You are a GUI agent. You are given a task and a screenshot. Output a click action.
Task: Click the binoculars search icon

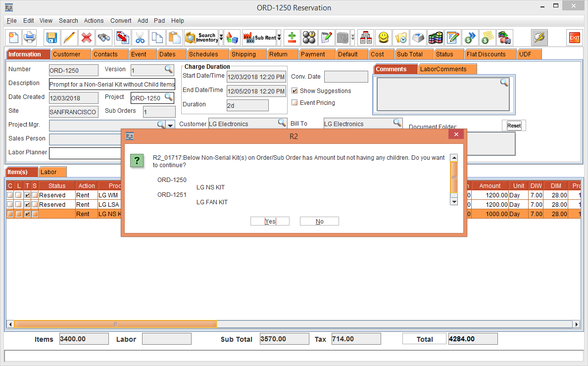104,38
